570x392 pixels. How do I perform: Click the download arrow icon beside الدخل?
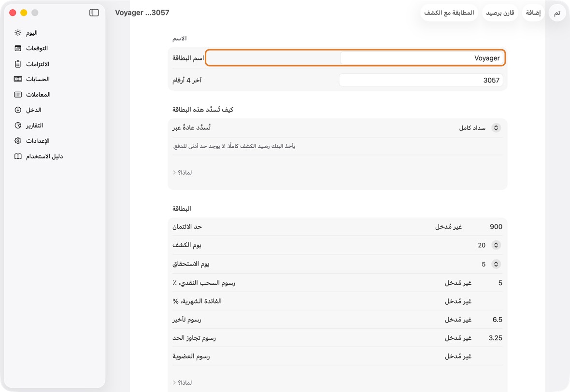pos(18,110)
